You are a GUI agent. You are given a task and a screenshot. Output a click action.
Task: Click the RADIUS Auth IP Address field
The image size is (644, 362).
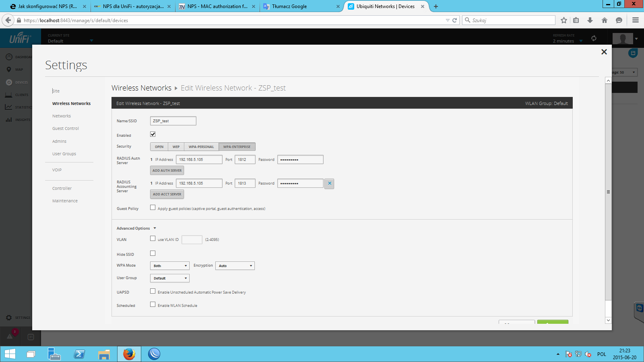click(199, 160)
